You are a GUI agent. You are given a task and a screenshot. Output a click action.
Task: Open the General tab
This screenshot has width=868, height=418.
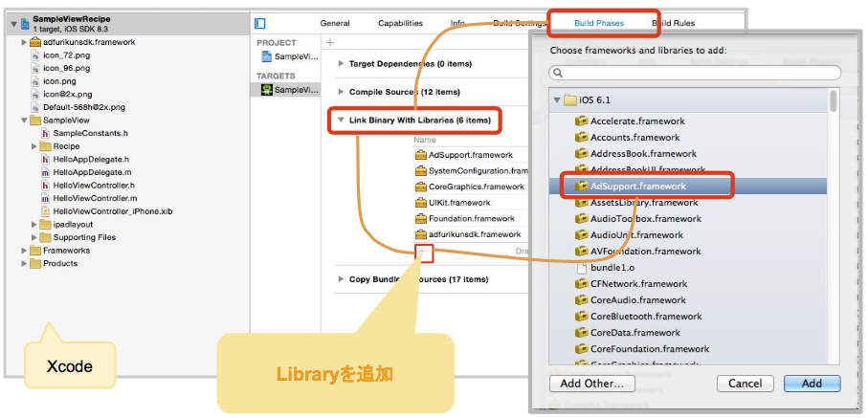coord(335,23)
